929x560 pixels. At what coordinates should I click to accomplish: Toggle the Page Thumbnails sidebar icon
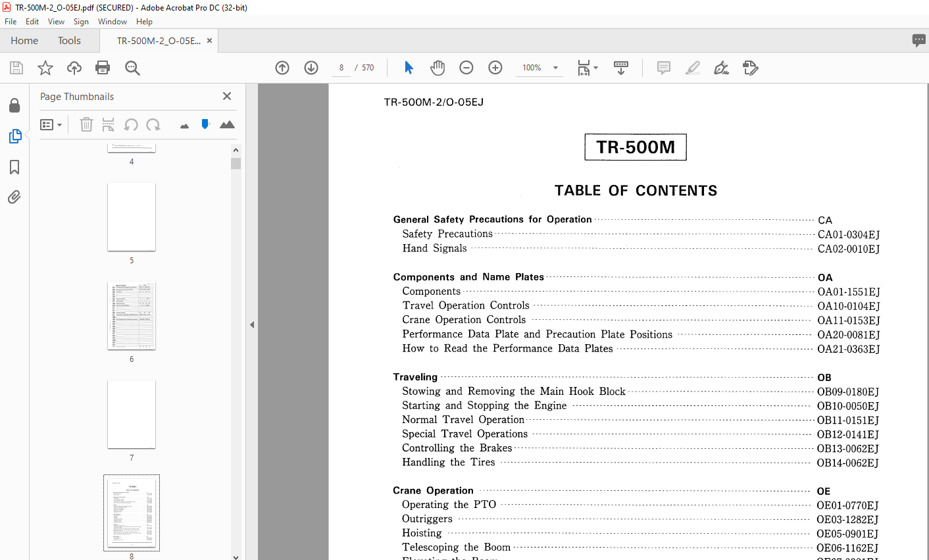(14, 136)
